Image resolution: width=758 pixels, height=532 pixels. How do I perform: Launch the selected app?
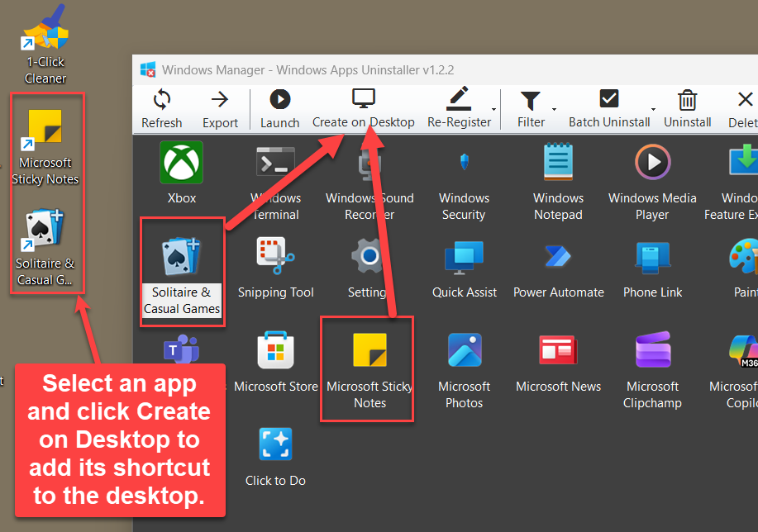pyautogui.click(x=280, y=109)
